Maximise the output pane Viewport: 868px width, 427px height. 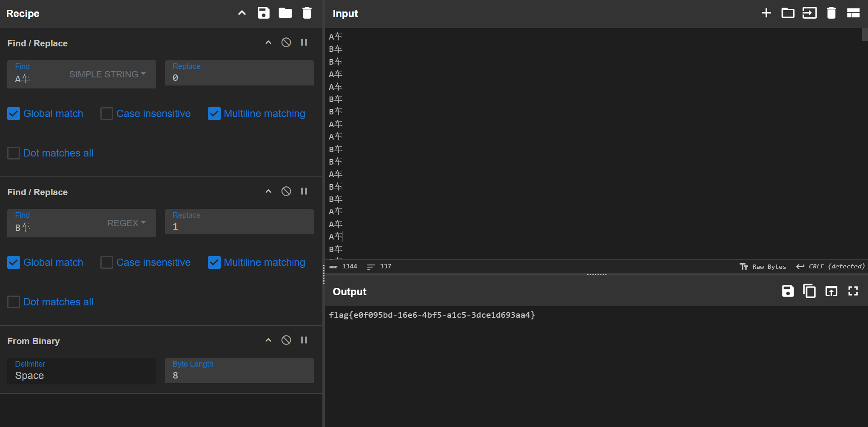[x=853, y=291]
